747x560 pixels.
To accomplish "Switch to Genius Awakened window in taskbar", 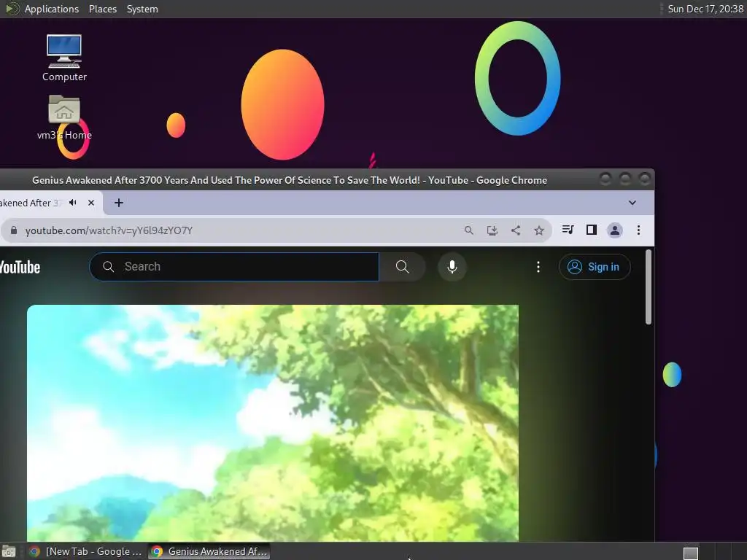I will click(209, 551).
